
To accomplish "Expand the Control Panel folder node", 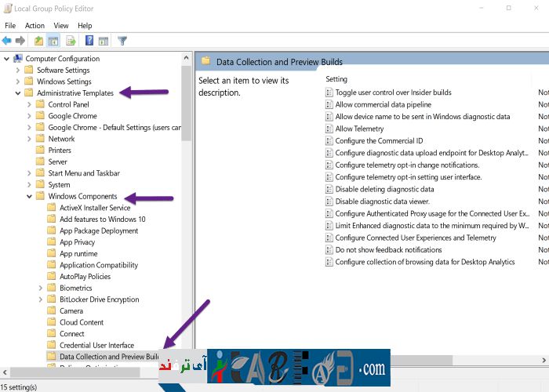I will tap(30, 104).
